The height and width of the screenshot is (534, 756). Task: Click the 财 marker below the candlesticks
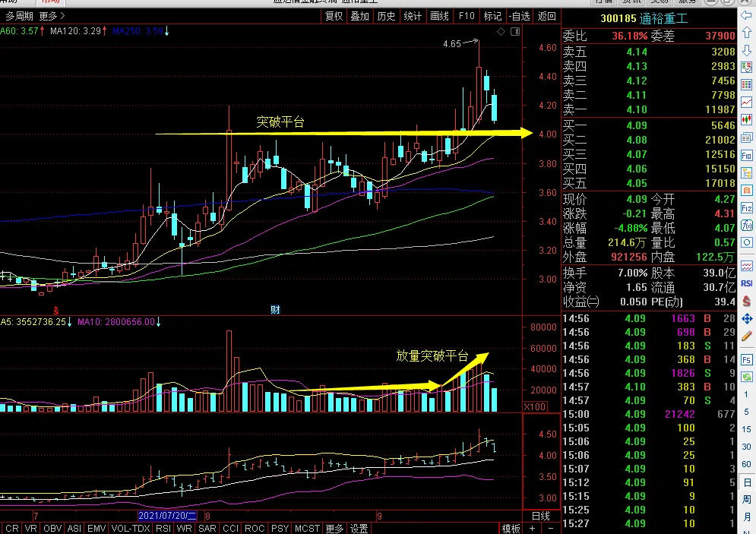coord(275,310)
